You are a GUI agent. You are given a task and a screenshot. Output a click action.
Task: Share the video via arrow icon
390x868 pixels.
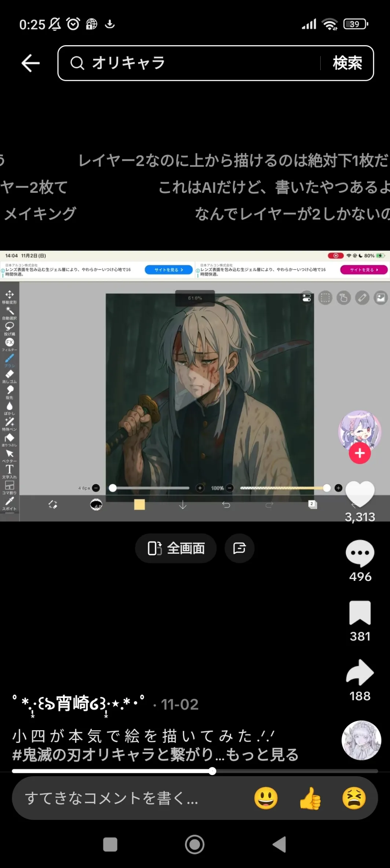tap(360, 672)
